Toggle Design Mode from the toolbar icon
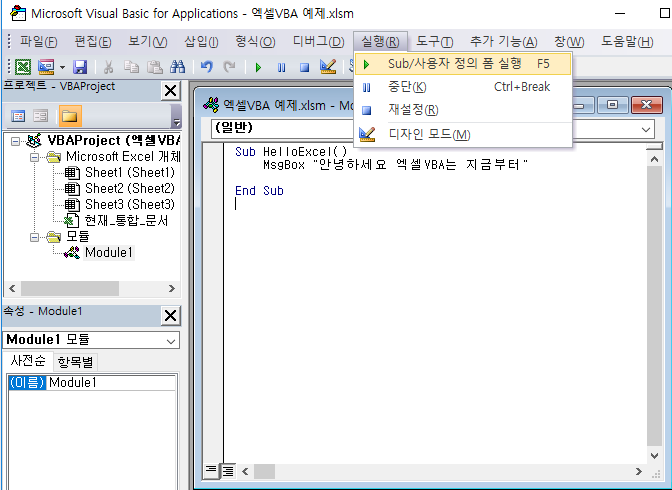This screenshot has width=672, height=490. pos(328,67)
